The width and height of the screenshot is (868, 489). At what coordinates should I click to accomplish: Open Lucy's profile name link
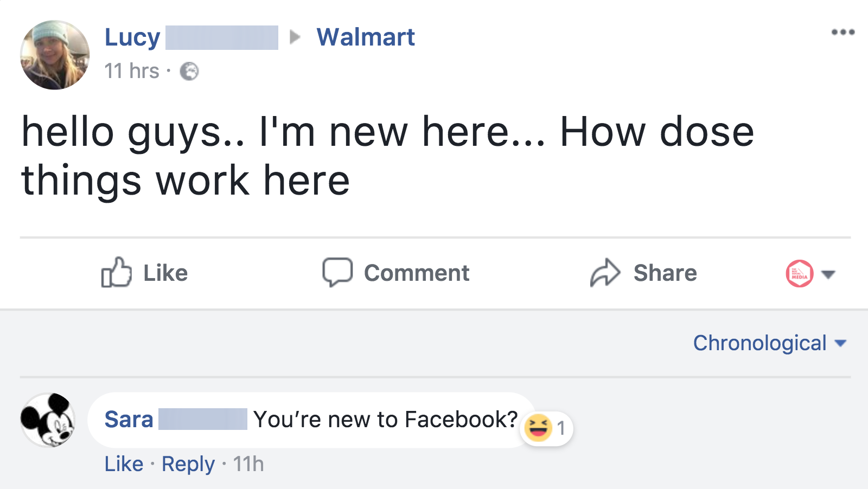coord(132,37)
